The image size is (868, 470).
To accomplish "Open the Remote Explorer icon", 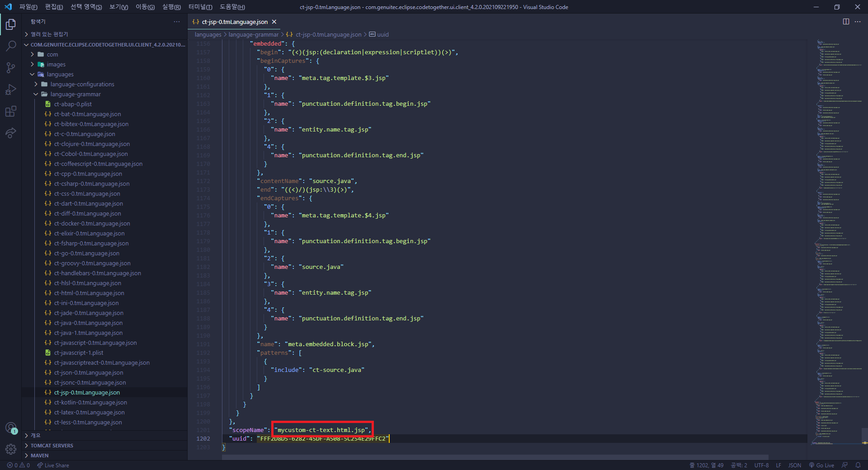I will tap(10, 133).
